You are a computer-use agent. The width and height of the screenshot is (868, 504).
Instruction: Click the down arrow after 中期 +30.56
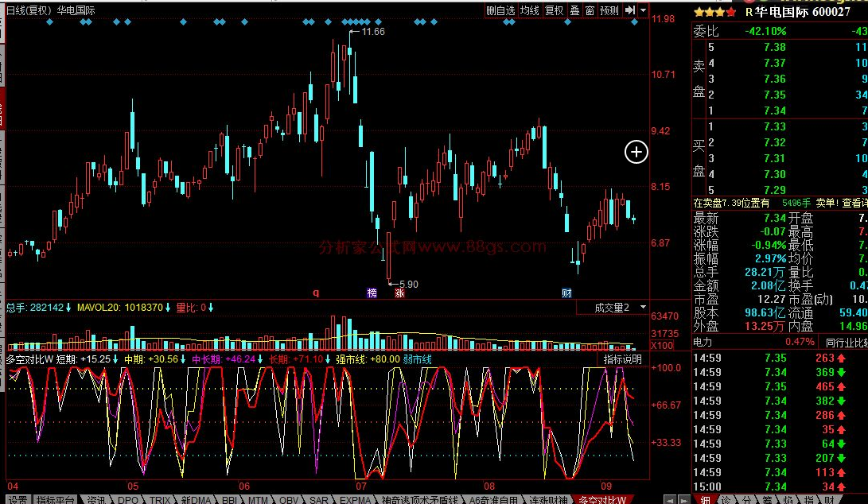[x=183, y=359]
